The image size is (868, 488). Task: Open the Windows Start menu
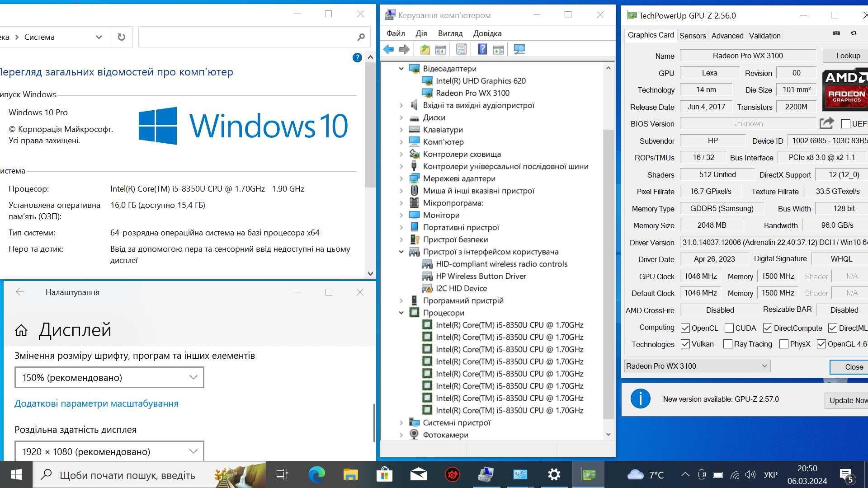(16, 474)
